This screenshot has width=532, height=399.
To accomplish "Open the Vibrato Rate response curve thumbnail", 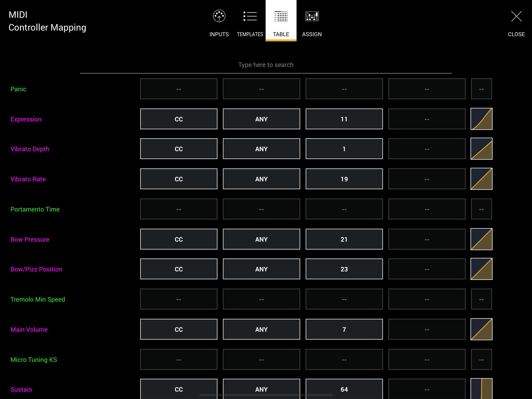I will coord(481,179).
